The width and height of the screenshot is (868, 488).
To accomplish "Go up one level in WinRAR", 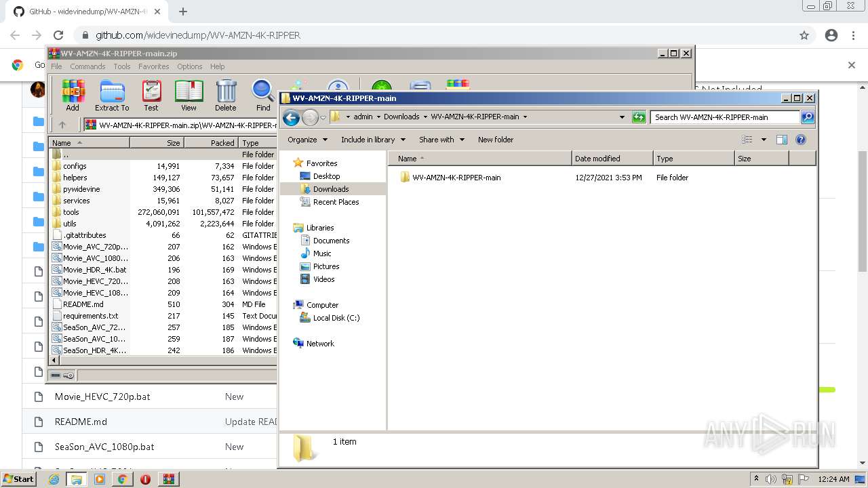I will click(62, 125).
